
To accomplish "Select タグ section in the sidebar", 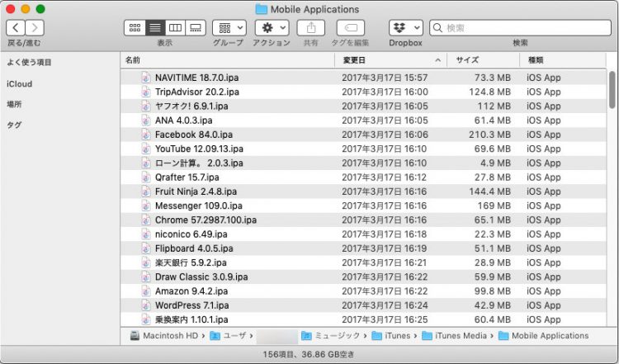I will tap(14, 125).
